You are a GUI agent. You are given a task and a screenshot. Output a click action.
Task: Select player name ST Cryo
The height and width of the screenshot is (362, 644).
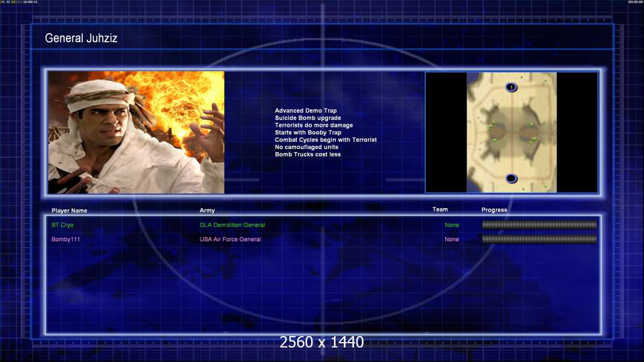(63, 225)
